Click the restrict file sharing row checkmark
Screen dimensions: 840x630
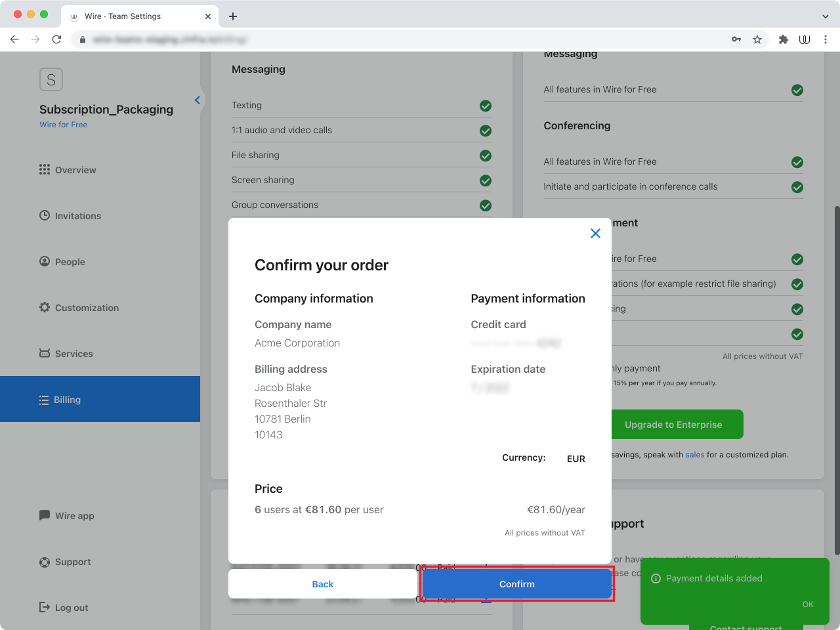pos(797,284)
